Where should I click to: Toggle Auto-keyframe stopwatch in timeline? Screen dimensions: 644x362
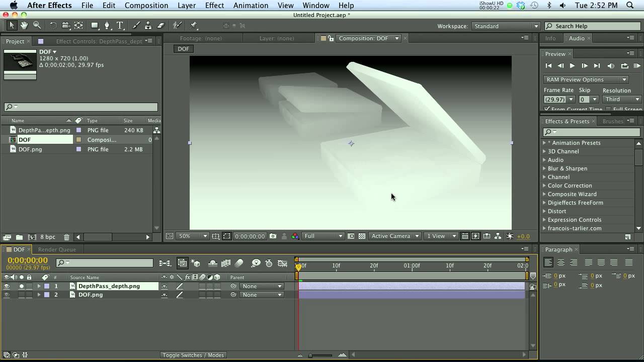point(269,263)
